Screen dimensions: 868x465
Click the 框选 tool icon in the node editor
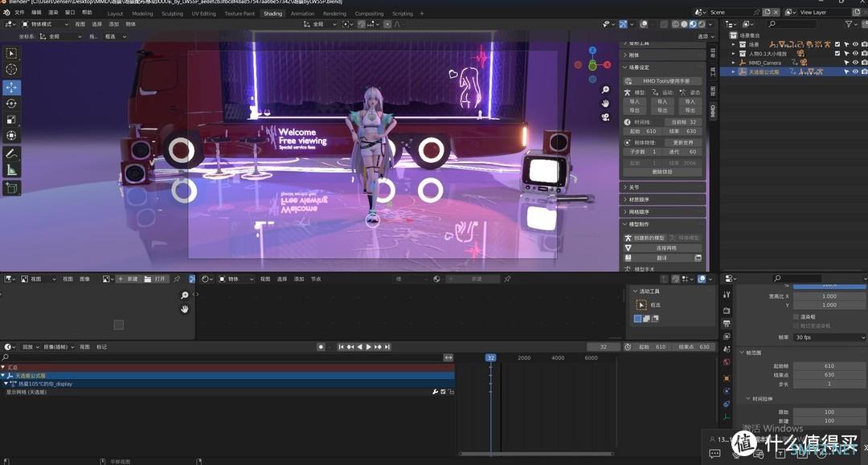click(x=641, y=304)
